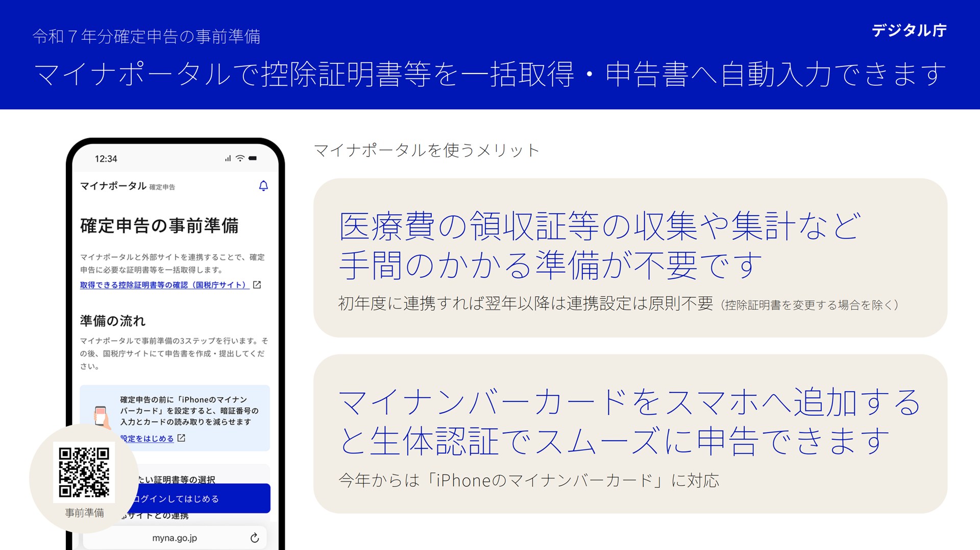Click the reload icon in address bar
Screen dimensions: 980x550
click(x=255, y=538)
